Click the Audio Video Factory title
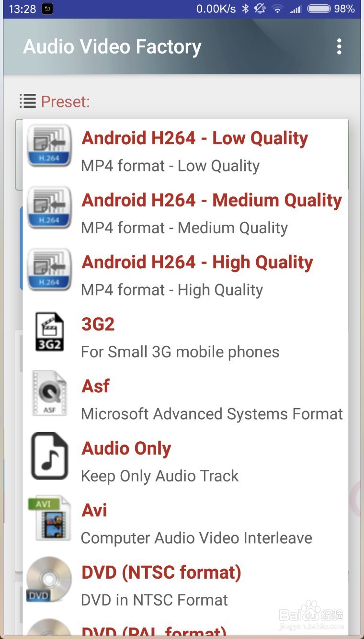This screenshot has width=364, height=639. (x=112, y=47)
